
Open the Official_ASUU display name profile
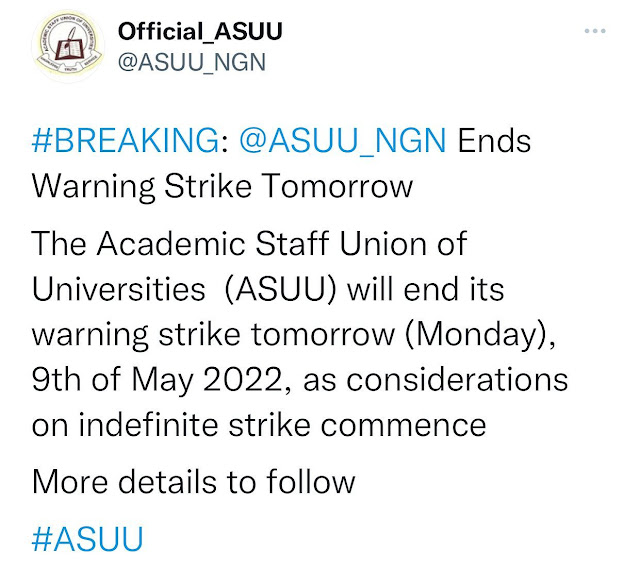point(200,31)
